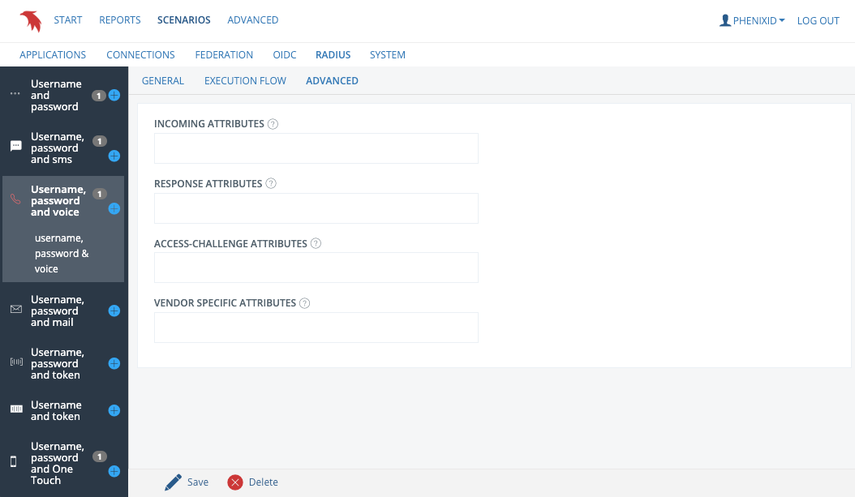
Task: Delete the scenario
Action: (252, 482)
